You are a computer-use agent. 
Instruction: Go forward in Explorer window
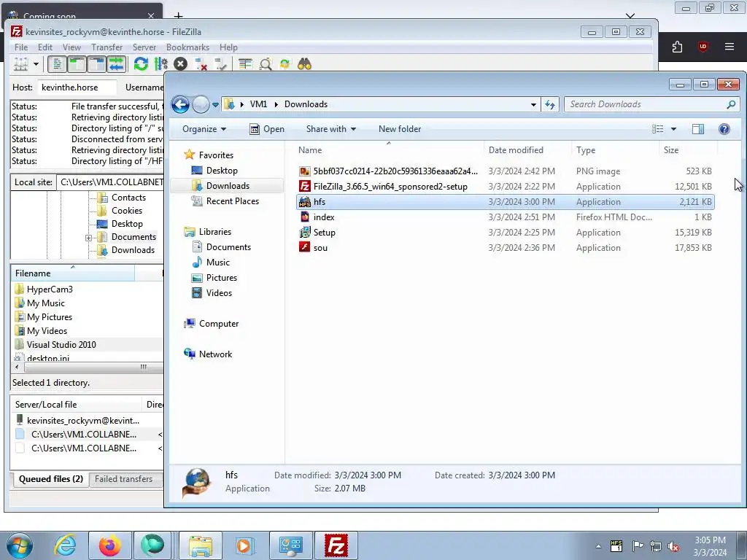[x=201, y=104]
